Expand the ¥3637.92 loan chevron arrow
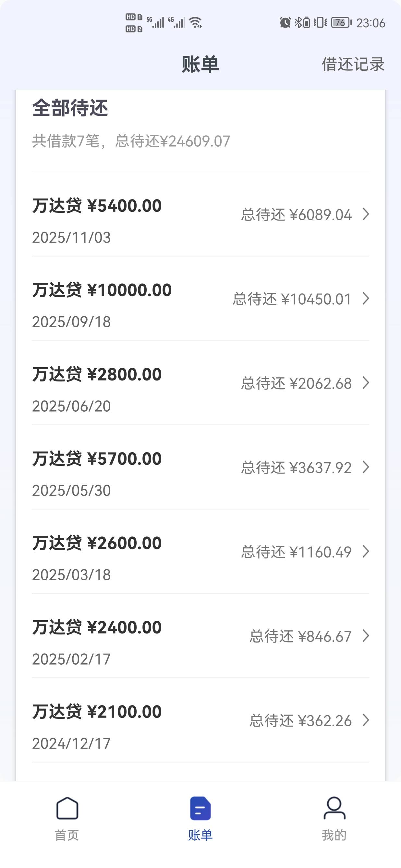The width and height of the screenshot is (401, 868). coord(366,467)
